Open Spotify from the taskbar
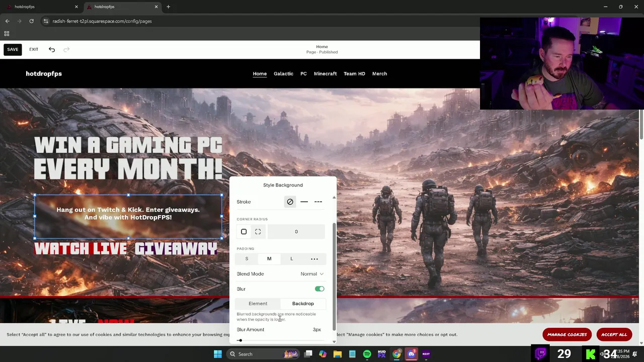This screenshot has height=362, width=644. [367, 354]
